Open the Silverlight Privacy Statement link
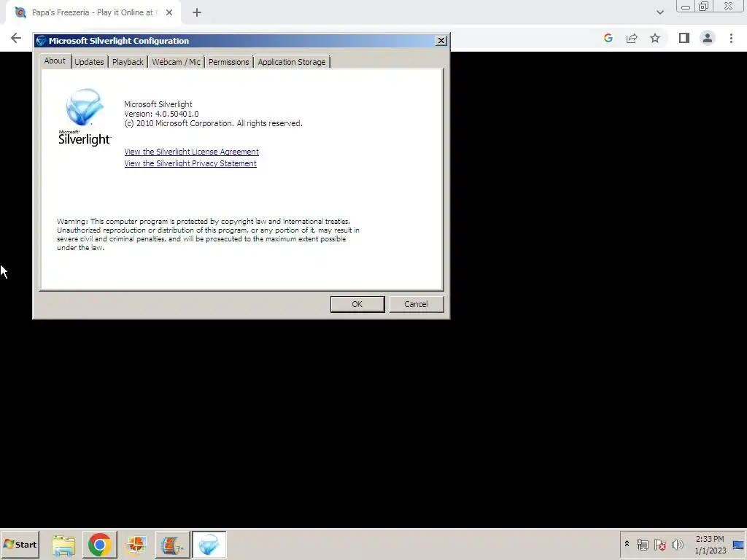747x560 pixels. 190,163
